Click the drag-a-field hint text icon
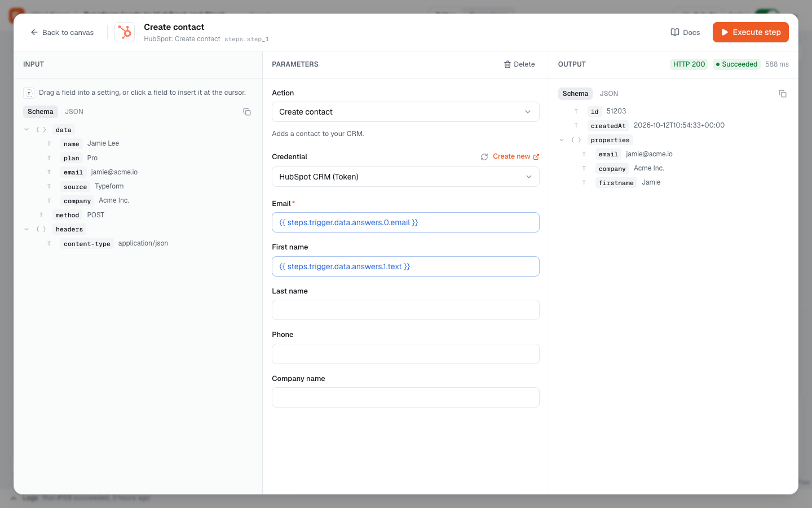The height and width of the screenshot is (508, 812). tap(29, 93)
